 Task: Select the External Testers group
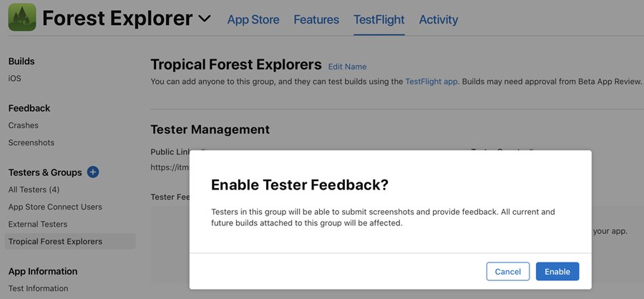point(38,224)
